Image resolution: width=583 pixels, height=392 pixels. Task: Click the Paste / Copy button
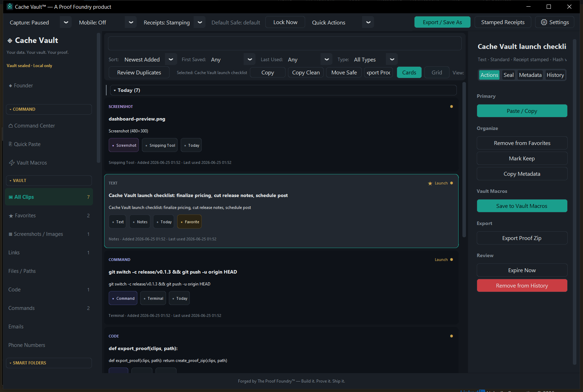pyautogui.click(x=522, y=111)
